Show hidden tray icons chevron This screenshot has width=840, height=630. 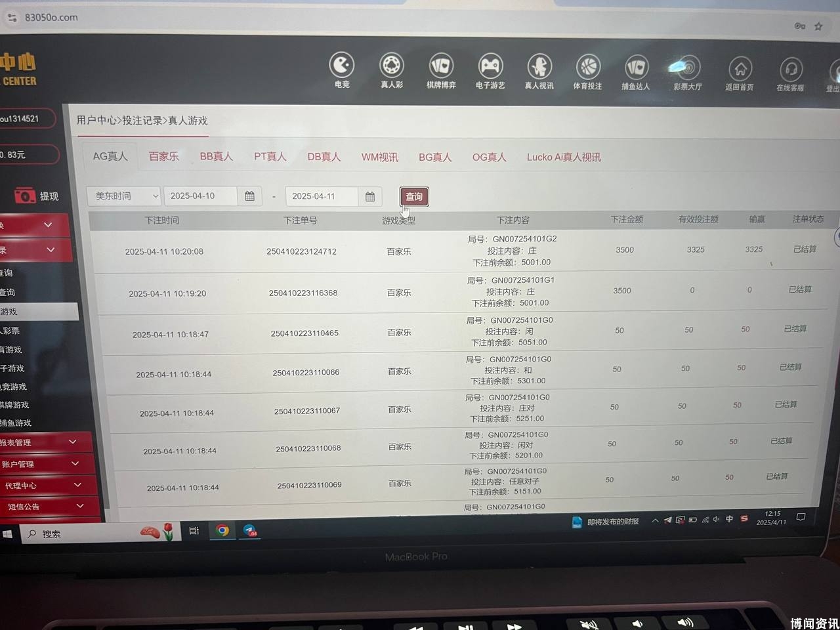655,520
